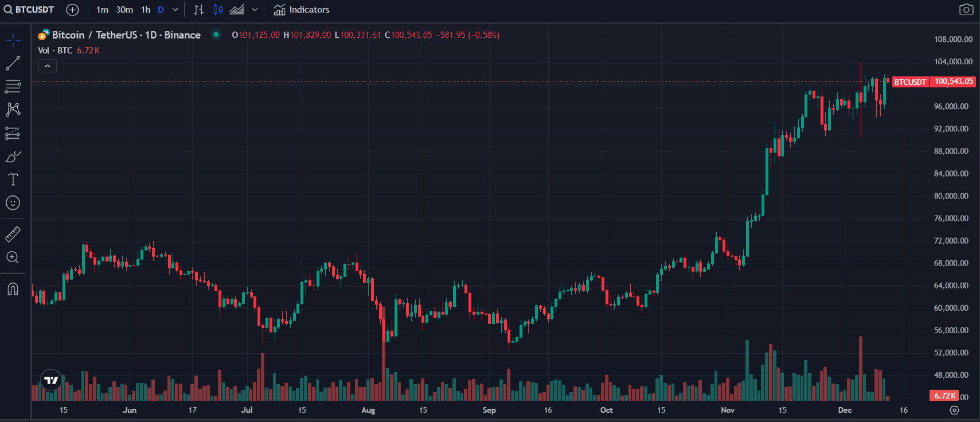Click the Dec label on time axis
980x422 pixels.
(845, 410)
